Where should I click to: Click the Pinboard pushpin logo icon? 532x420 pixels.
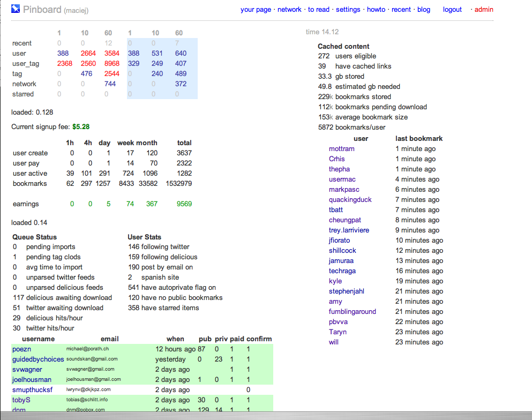tap(16, 9)
